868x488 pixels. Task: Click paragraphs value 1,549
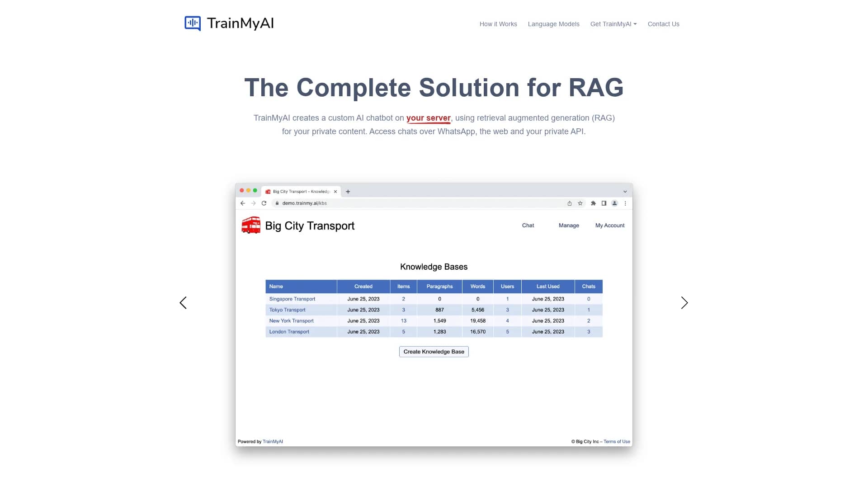click(439, 321)
